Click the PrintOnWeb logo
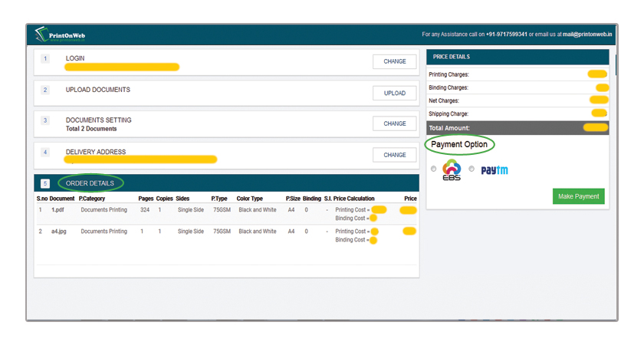Viewport: 644px width, 345px height. (60, 34)
